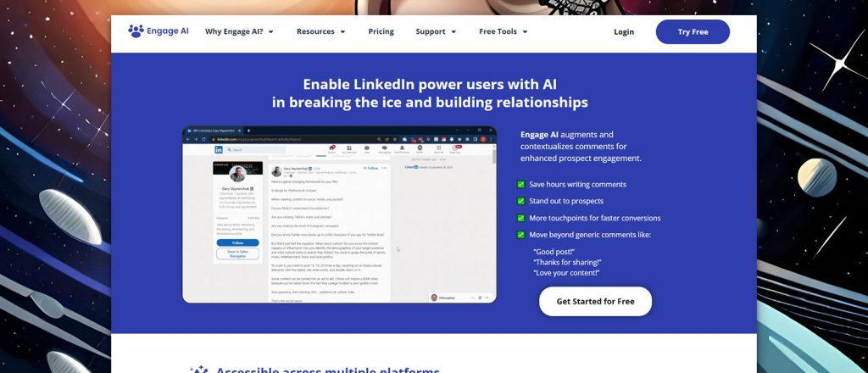868x373 pixels.
Task: Click the Login link
Action: pos(624,31)
